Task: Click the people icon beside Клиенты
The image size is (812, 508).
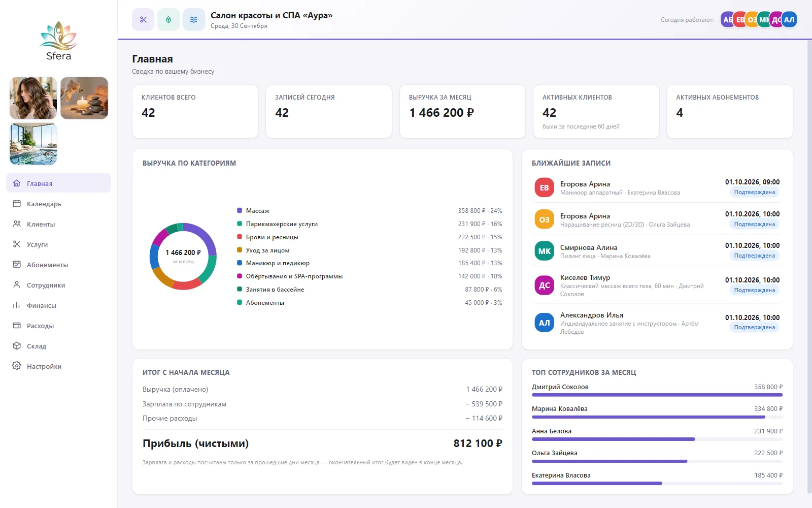Action: coord(17,224)
